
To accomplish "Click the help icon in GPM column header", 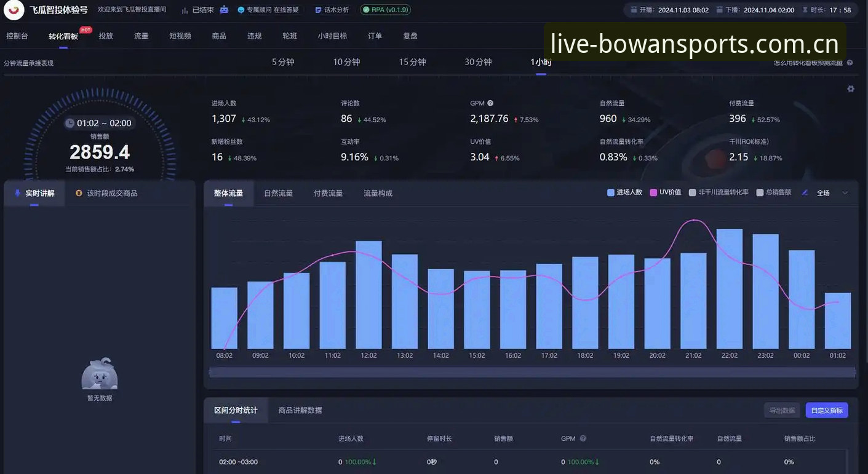I will tap(583, 439).
